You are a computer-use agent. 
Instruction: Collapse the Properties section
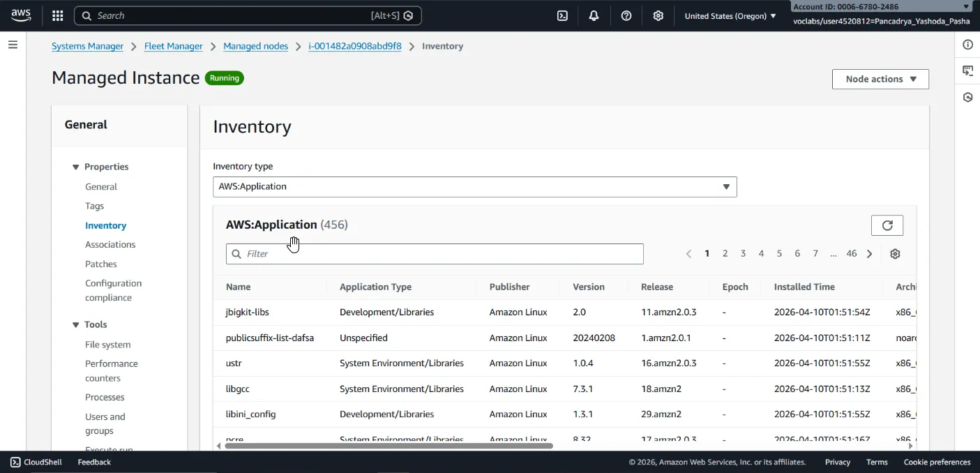click(x=76, y=167)
